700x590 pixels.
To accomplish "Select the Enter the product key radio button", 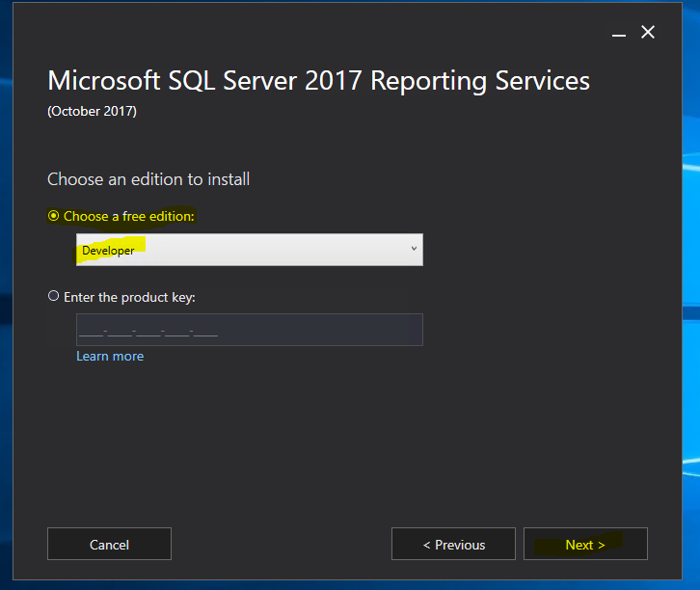I will tap(54, 296).
